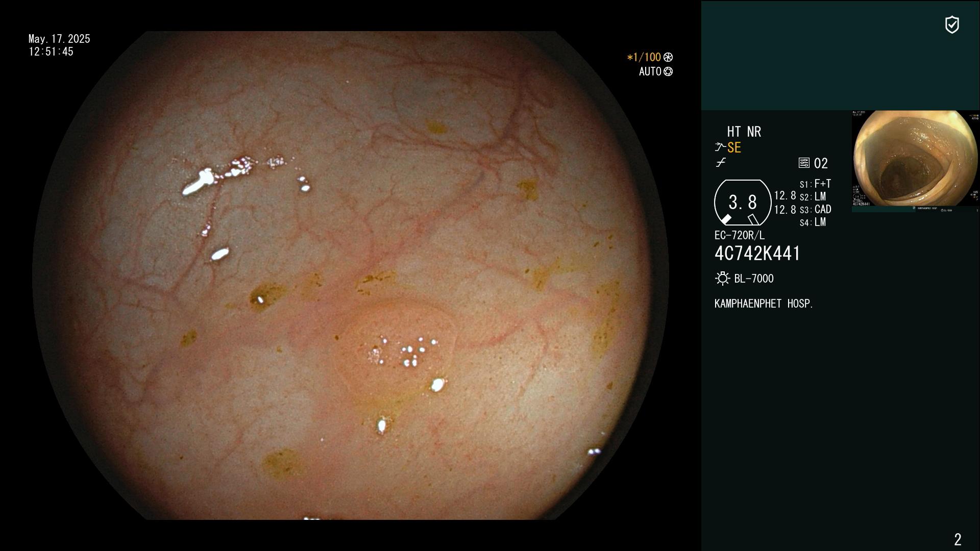Click the scope diameter indicator showing 3.8
Image resolution: width=980 pixels, height=551 pixels.
tap(743, 203)
